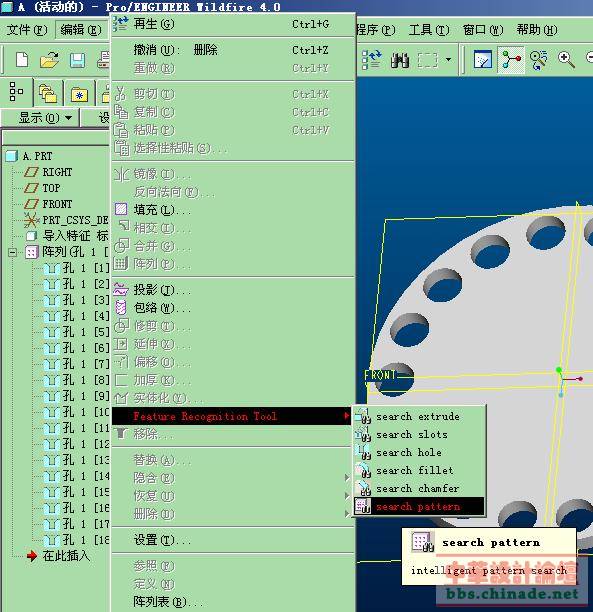Select 孔 1 [2] in model tree

tap(77, 284)
